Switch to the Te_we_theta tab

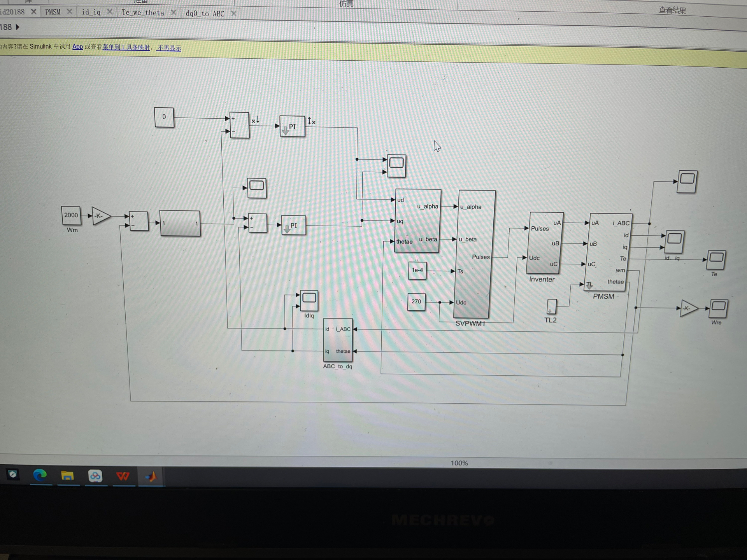[x=143, y=13]
